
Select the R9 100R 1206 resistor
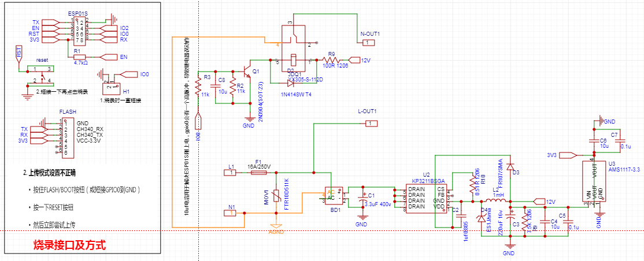[x=331, y=59]
